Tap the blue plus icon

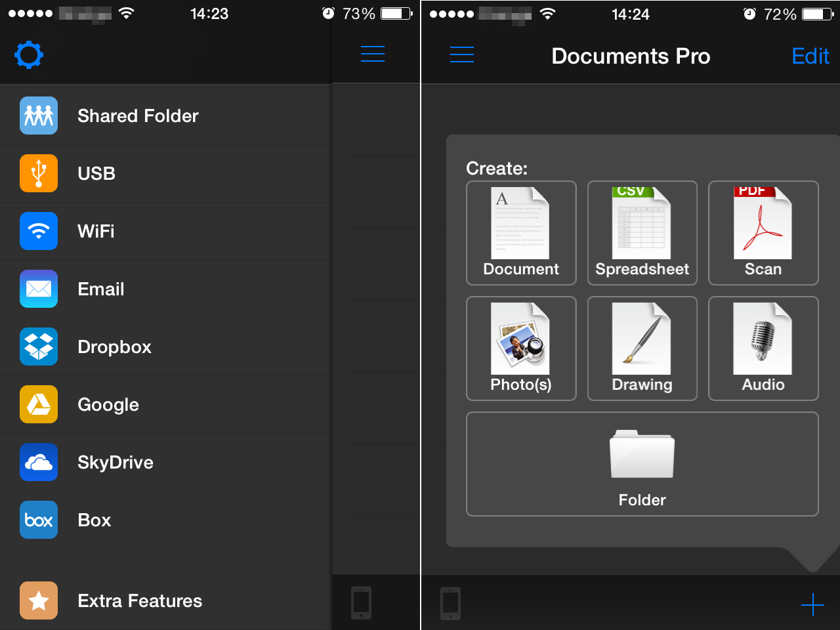point(812,604)
